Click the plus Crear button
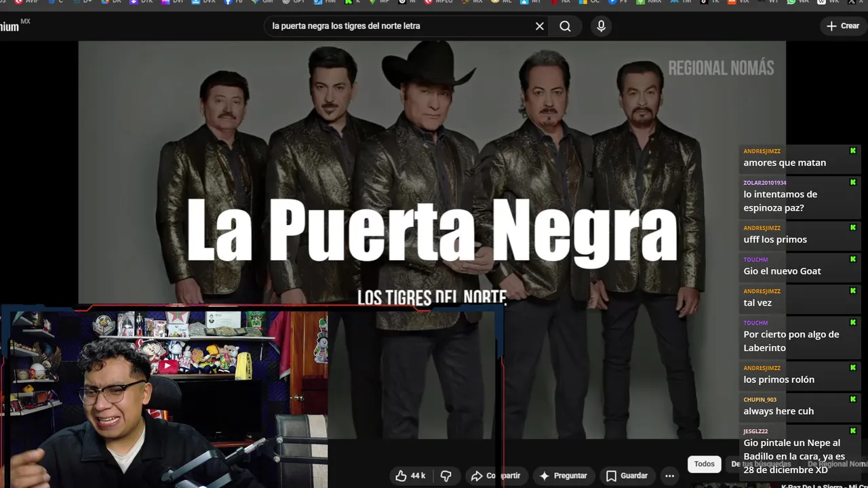 pyautogui.click(x=843, y=26)
